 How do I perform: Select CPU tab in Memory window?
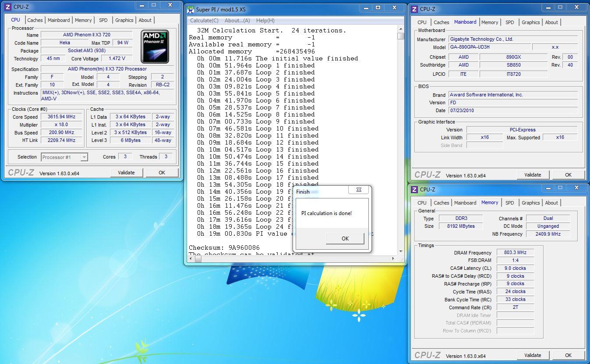point(422,203)
